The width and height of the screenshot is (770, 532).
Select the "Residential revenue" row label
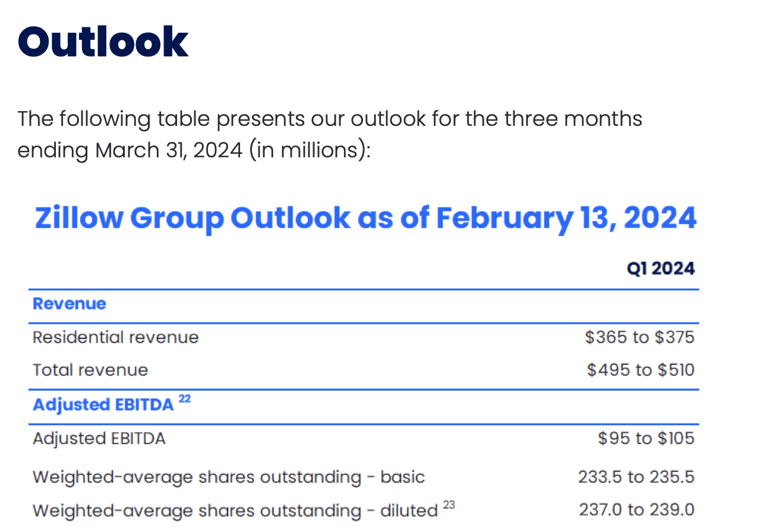coord(116,337)
